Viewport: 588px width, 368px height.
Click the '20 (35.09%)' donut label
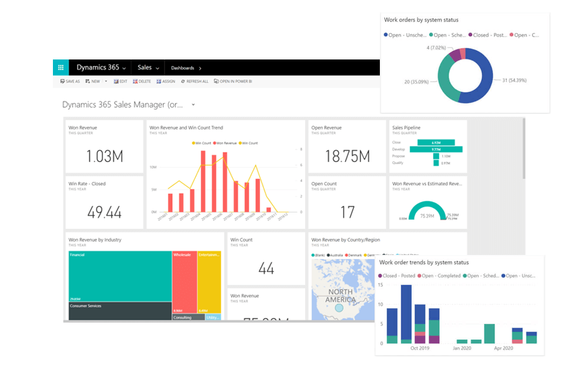416,82
